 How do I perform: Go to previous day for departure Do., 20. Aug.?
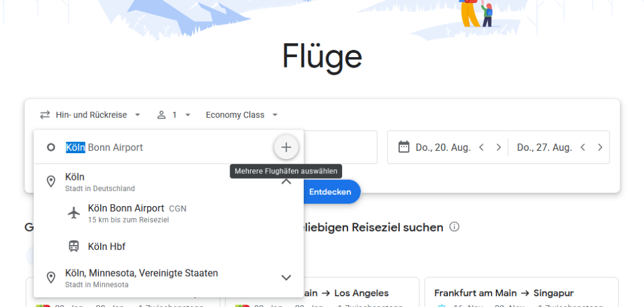click(481, 147)
